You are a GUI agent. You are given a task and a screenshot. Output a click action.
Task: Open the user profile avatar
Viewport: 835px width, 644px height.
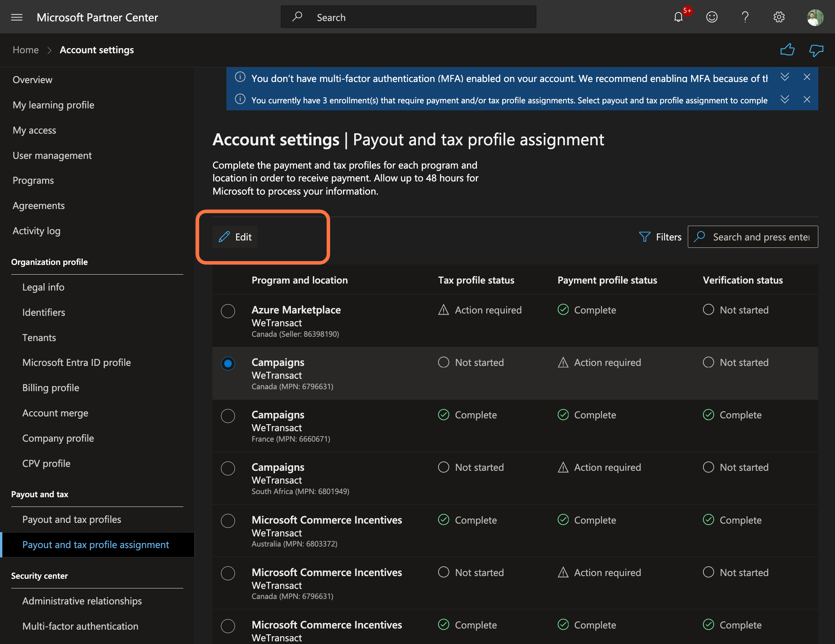[815, 17]
